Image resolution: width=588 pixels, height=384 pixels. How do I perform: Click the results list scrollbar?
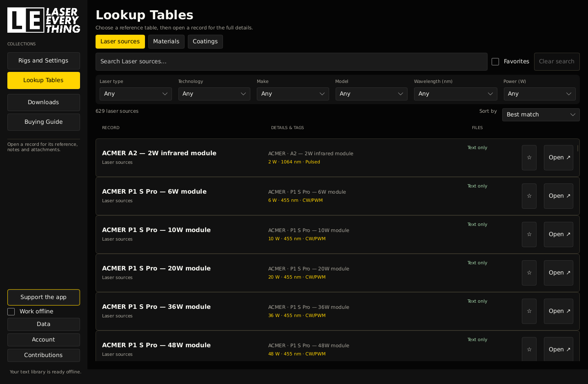[x=578, y=148]
